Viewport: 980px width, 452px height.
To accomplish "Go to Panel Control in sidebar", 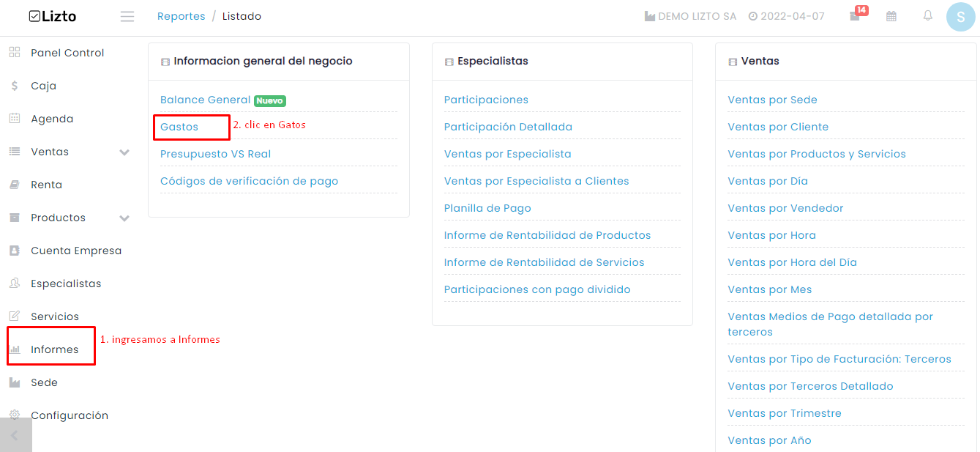I will pos(67,53).
